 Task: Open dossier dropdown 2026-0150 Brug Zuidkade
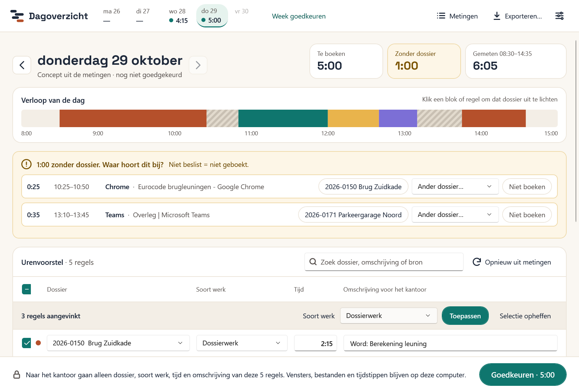[118, 343]
